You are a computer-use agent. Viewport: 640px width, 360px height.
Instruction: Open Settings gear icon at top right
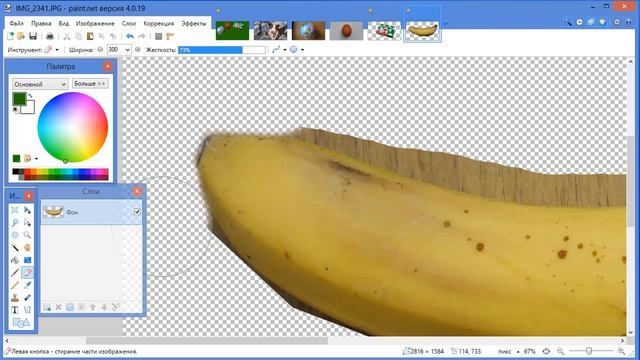[617, 22]
